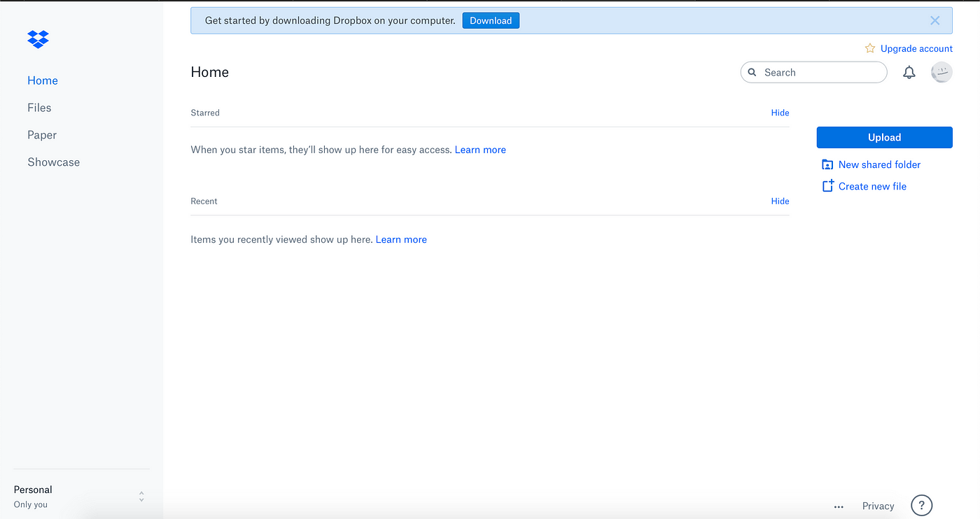Open Learn more about starred items
Image resolution: width=980 pixels, height=519 pixels.
[x=480, y=150]
